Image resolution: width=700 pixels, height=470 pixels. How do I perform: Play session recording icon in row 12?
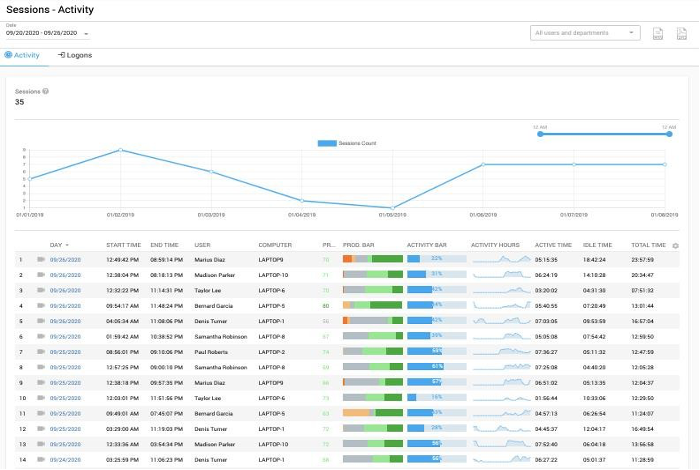(41, 428)
